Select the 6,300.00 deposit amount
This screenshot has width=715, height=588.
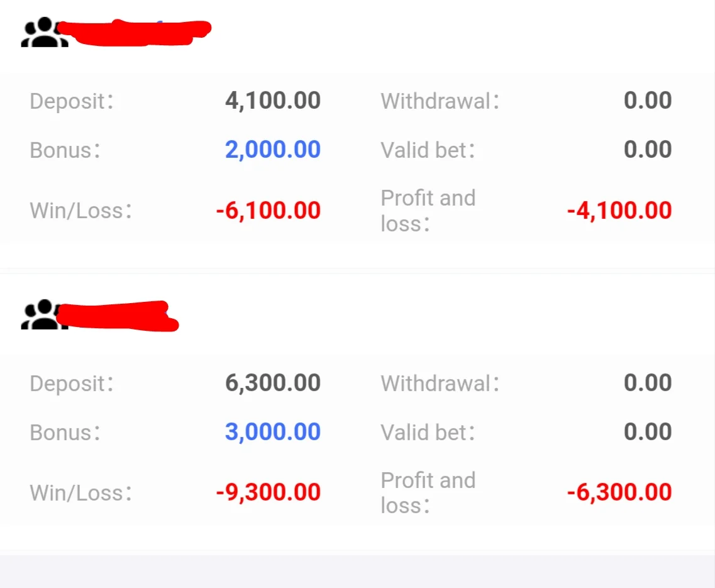pos(273,383)
